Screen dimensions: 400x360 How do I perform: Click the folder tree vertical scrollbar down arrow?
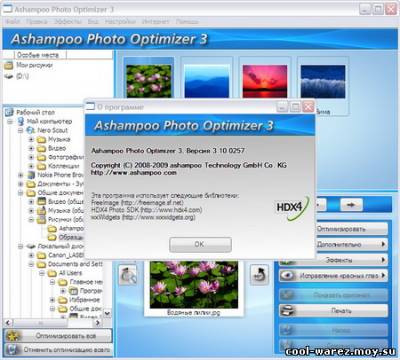click(107, 313)
